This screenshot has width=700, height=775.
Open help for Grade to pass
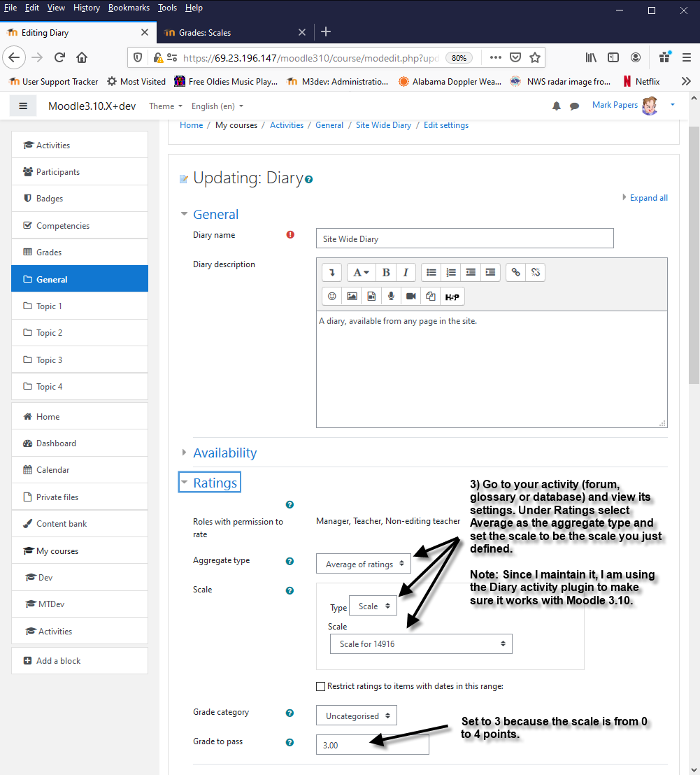[290, 742]
